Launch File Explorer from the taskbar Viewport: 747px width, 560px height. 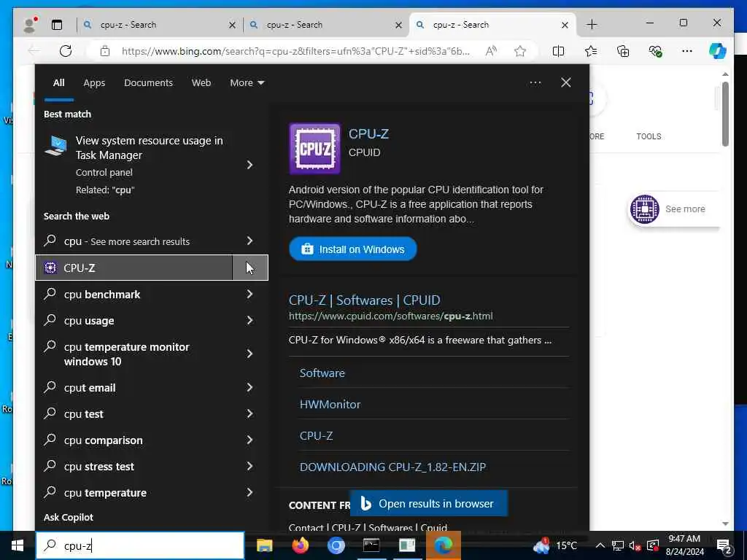[264, 545]
